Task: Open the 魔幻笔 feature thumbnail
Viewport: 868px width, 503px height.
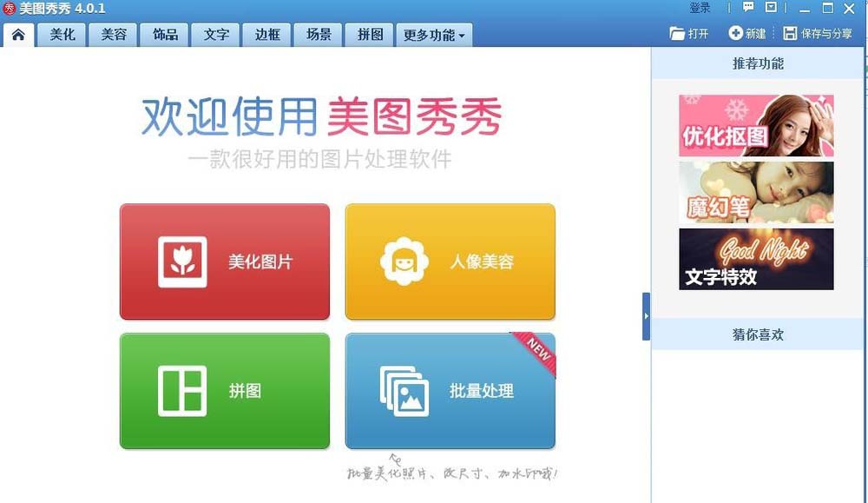Action: [x=756, y=192]
